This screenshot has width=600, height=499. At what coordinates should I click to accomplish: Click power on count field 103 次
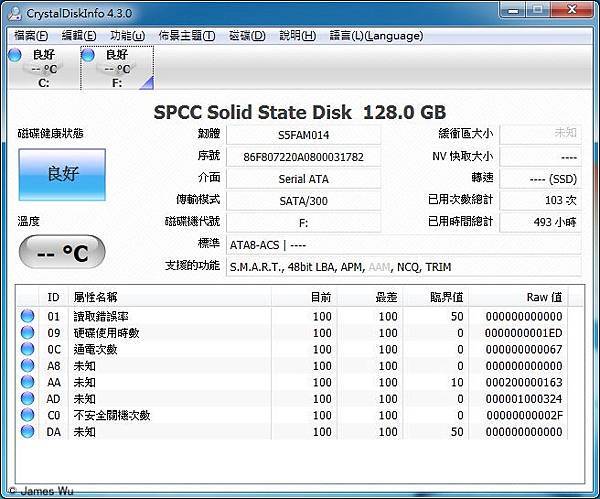click(x=540, y=200)
